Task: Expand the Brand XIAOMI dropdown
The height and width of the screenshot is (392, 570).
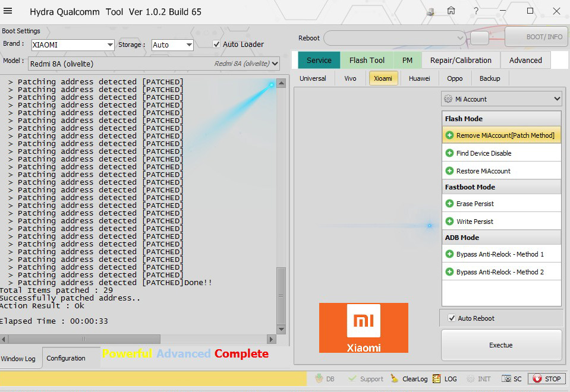Action: (x=110, y=45)
